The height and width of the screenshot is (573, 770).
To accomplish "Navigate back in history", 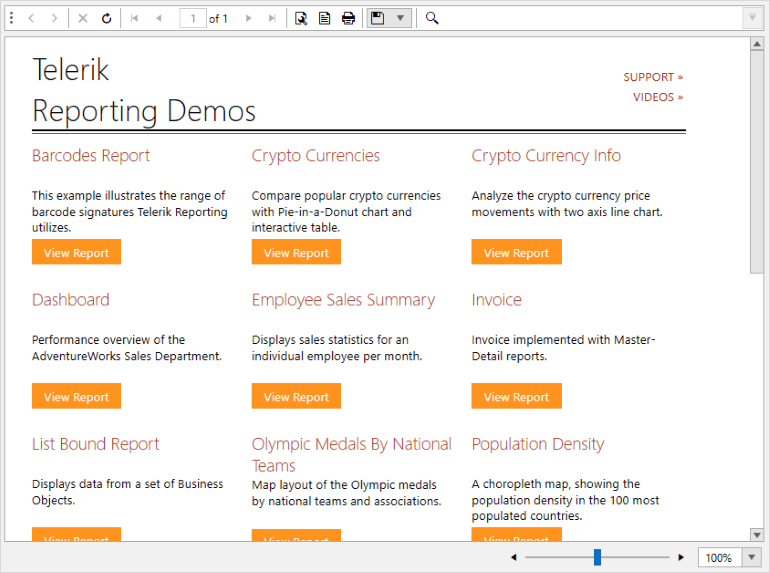I will (31, 18).
